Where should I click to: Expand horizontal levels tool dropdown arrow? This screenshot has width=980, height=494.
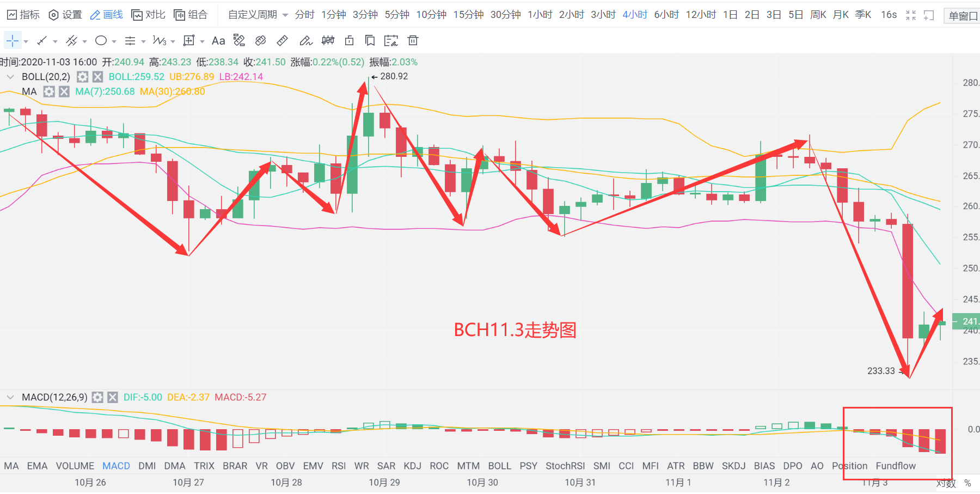(x=143, y=41)
